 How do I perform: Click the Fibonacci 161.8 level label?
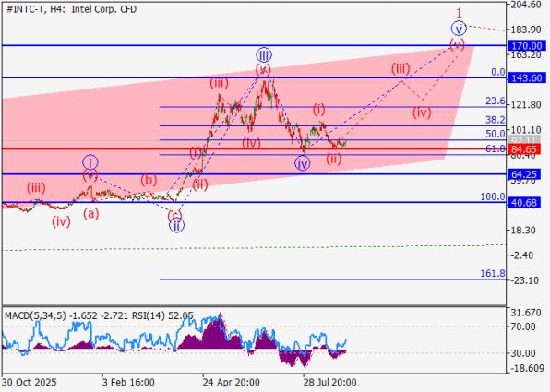click(493, 274)
